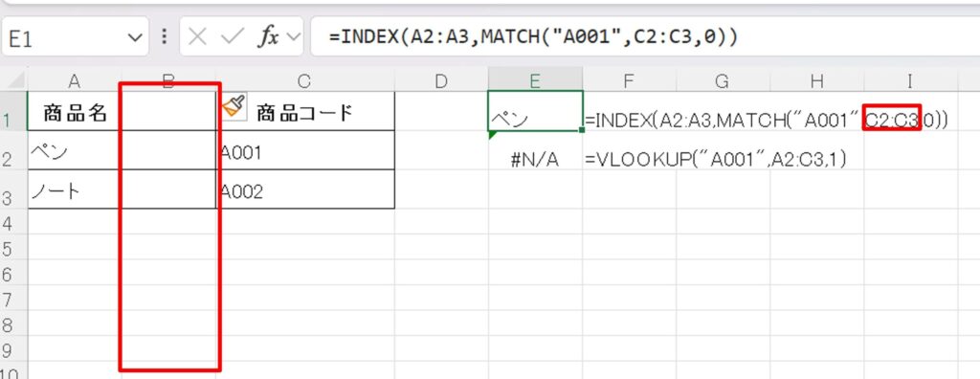Image resolution: width=980 pixels, height=379 pixels.
Task: Open the formula bar three-dot handle
Action: click(x=165, y=37)
